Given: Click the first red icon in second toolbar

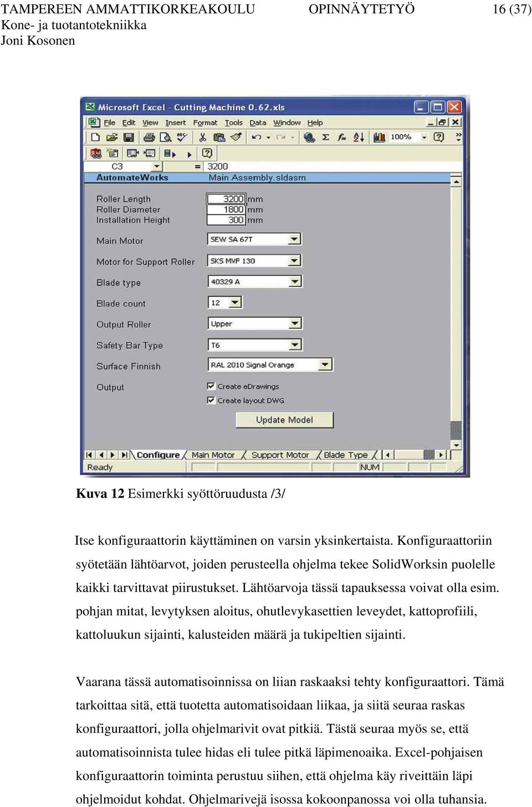Looking at the screenshot, I should point(96,154).
